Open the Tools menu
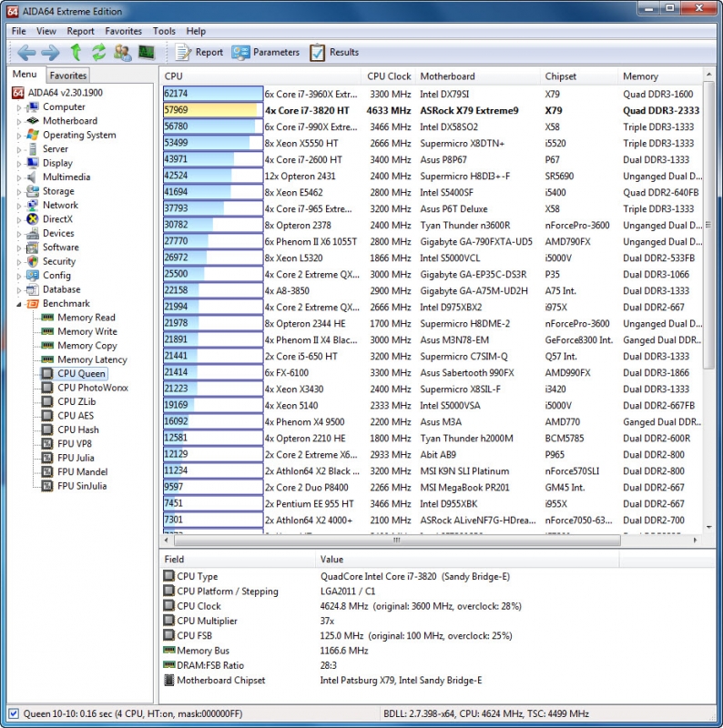 pos(164,31)
